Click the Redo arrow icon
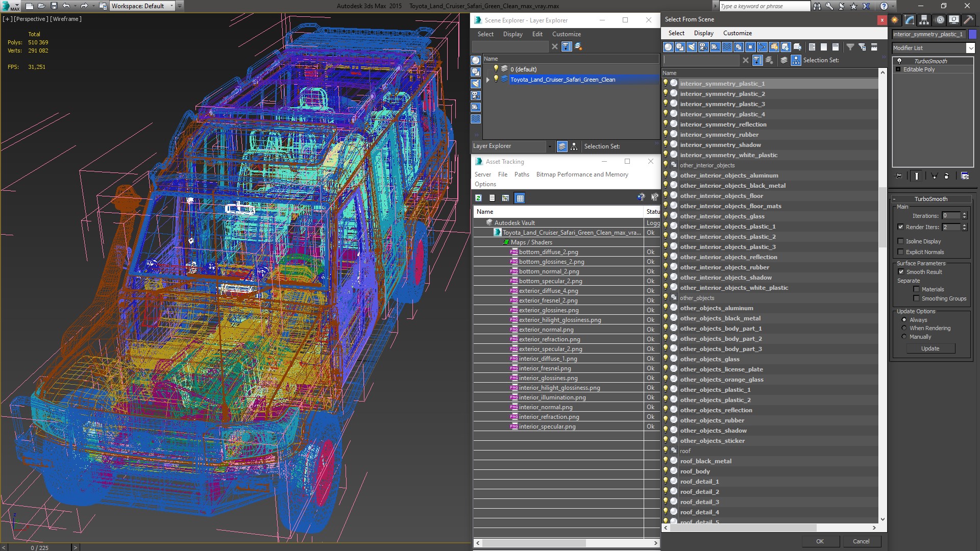 (x=85, y=6)
